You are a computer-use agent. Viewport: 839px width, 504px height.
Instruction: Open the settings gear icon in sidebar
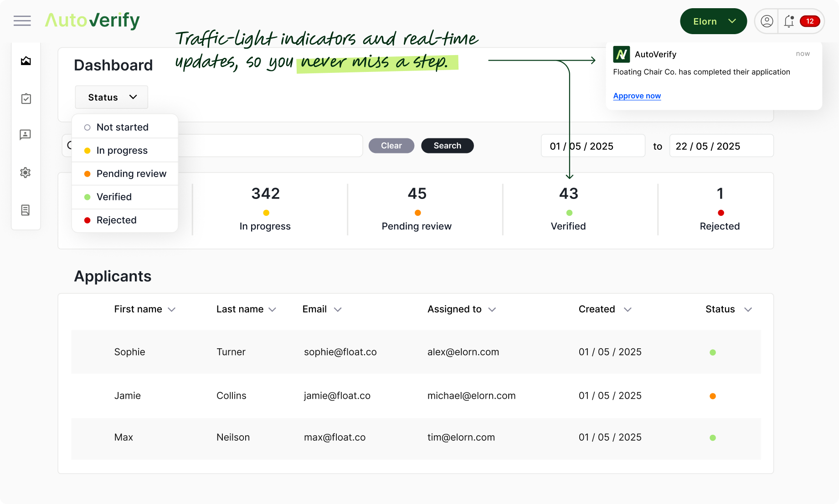(26, 173)
